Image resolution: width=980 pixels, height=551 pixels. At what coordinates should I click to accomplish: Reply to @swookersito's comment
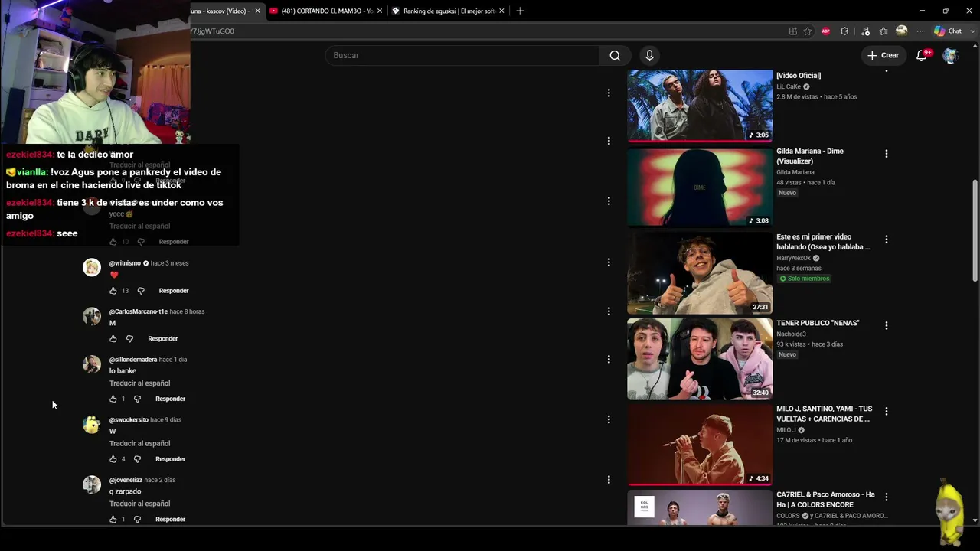tap(170, 459)
